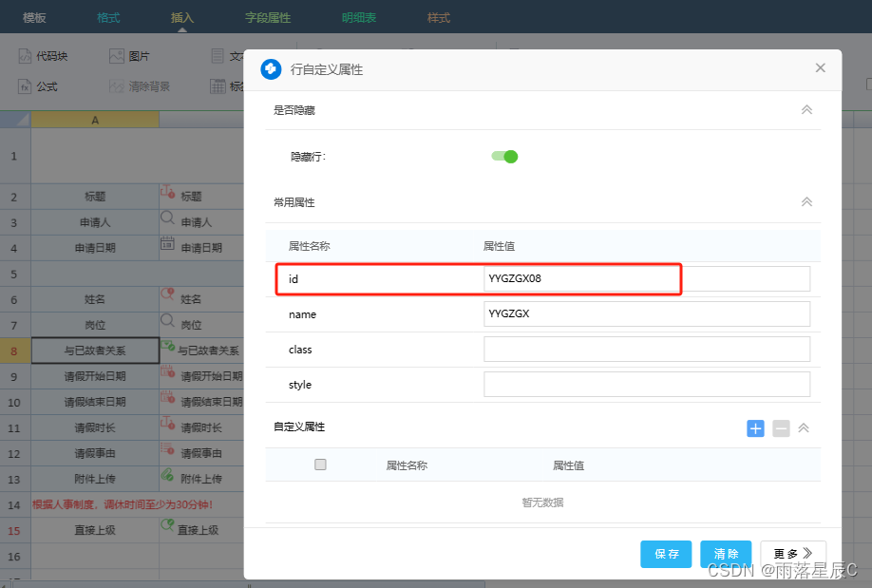Click the id input field
Viewport: 872px width, 588px height.
click(x=647, y=278)
